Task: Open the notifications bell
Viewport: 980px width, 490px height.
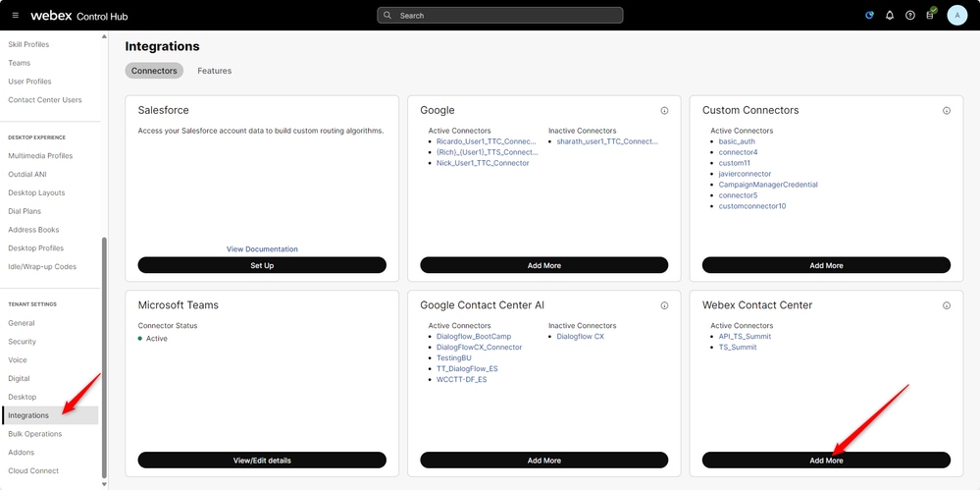Action: click(890, 16)
